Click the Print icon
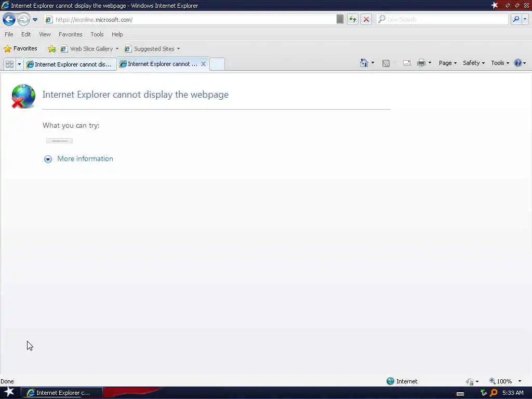 (x=421, y=63)
